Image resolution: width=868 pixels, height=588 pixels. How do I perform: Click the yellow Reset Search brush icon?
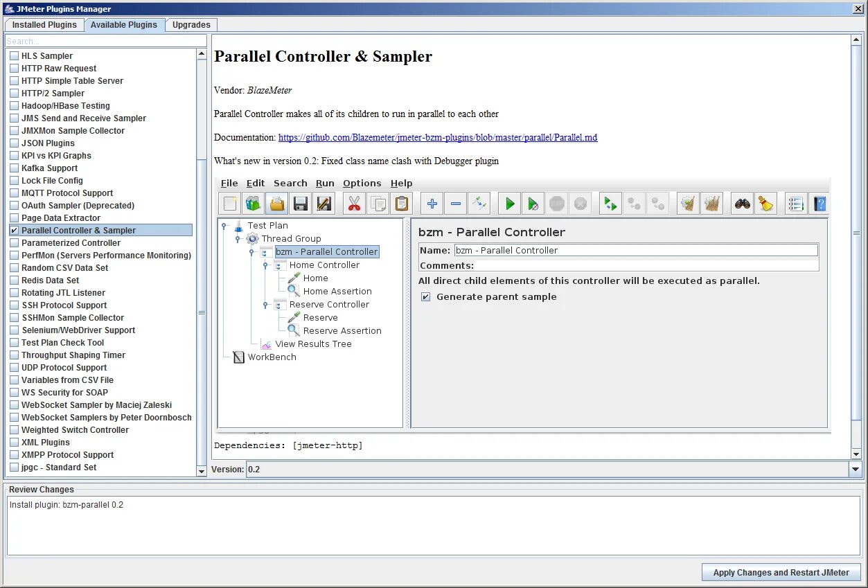click(x=765, y=204)
